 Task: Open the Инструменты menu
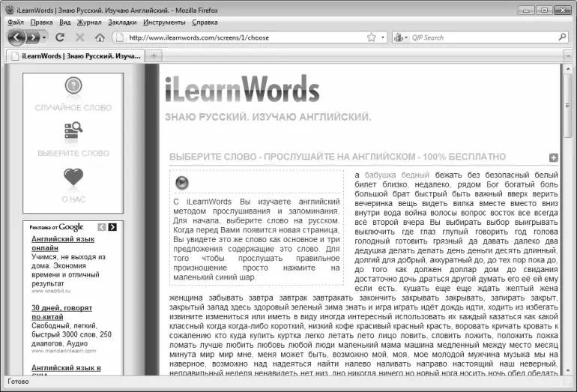(x=164, y=22)
